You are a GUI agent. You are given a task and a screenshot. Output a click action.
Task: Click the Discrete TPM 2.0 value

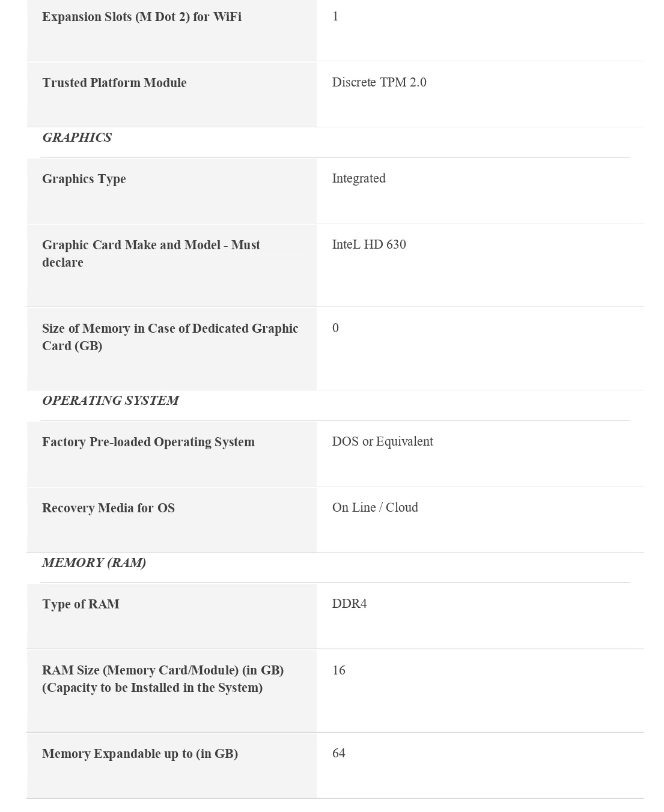click(379, 82)
